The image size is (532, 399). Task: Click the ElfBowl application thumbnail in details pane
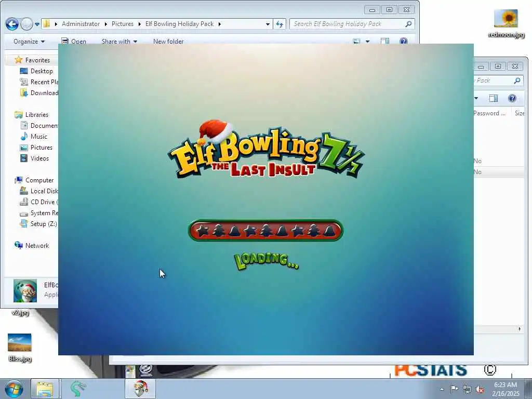pos(25,291)
